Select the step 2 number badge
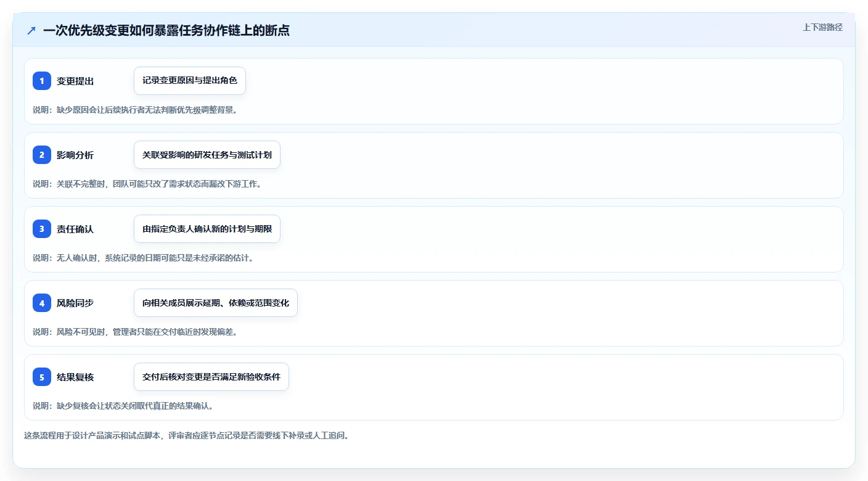The height and width of the screenshot is (481, 868). [42, 155]
